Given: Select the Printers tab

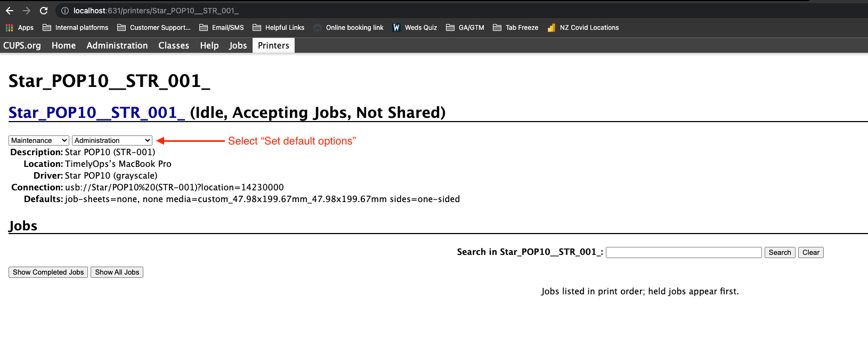Looking at the screenshot, I should (273, 45).
